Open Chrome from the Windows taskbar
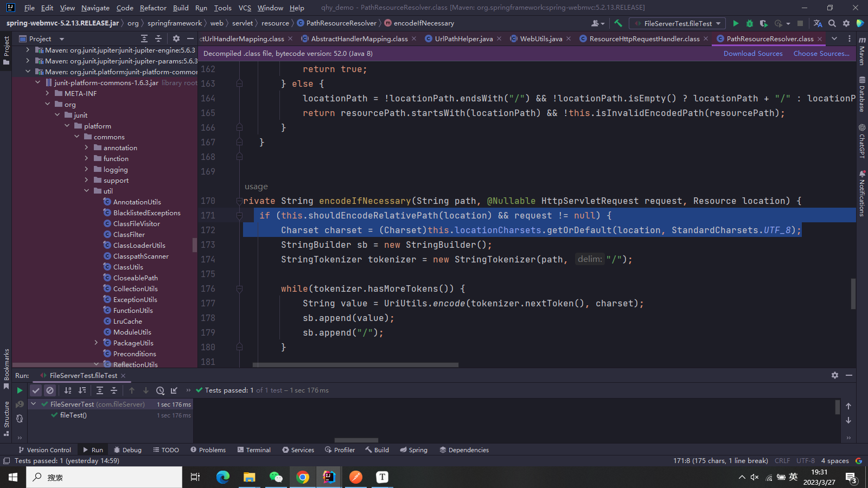868x488 pixels. [303, 477]
